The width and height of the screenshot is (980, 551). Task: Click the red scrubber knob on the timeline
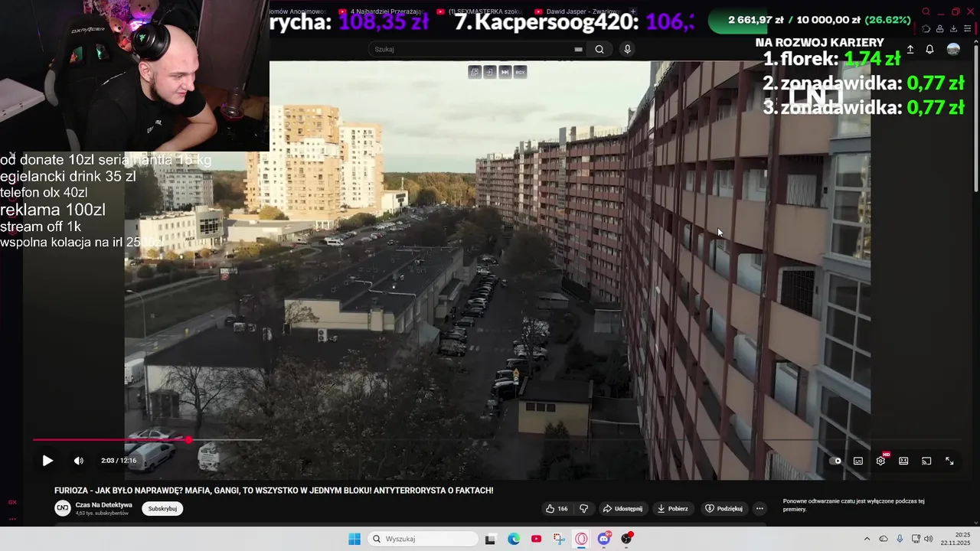pos(188,440)
